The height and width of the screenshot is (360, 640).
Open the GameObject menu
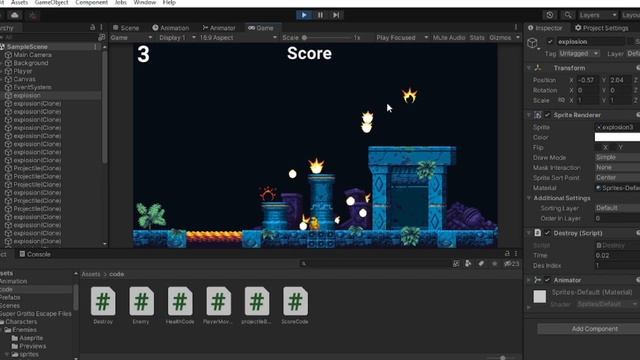51,2
